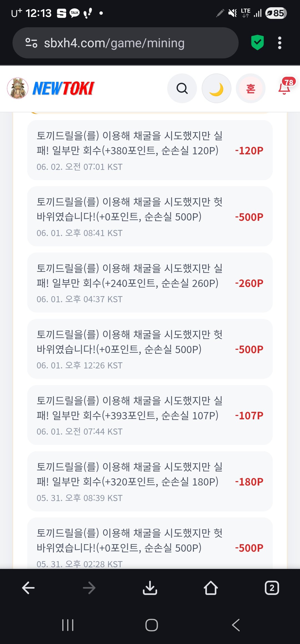This screenshot has width=300, height=644.
Task: Focus the sbxh4.com address bar
Action: coord(126,43)
